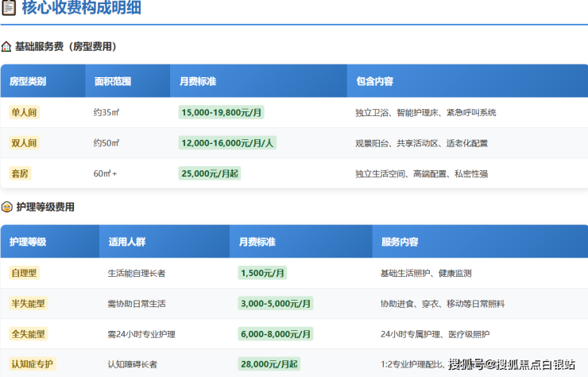The image size is (588, 377).
Task: Choose the 半失能型 care level tag
Action: point(29,303)
